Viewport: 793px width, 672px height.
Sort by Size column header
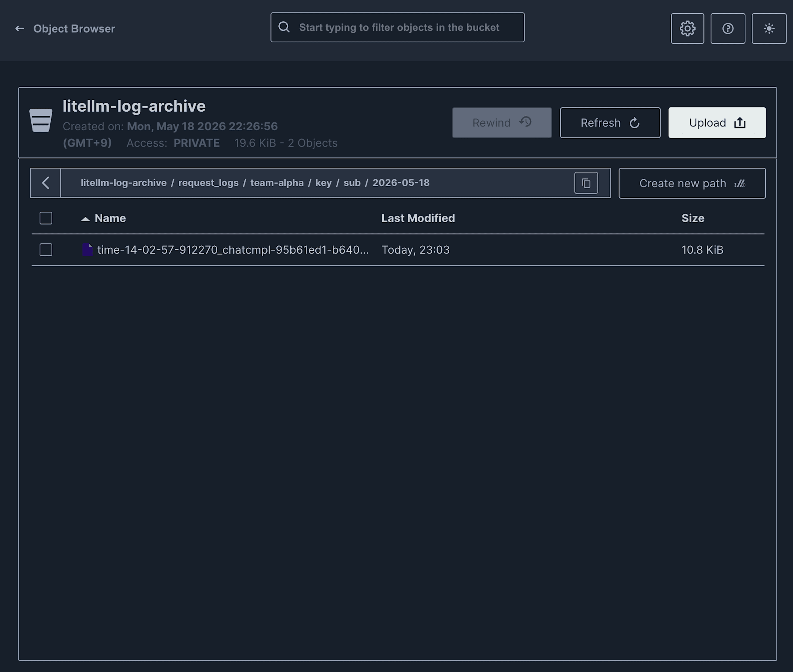tap(693, 218)
